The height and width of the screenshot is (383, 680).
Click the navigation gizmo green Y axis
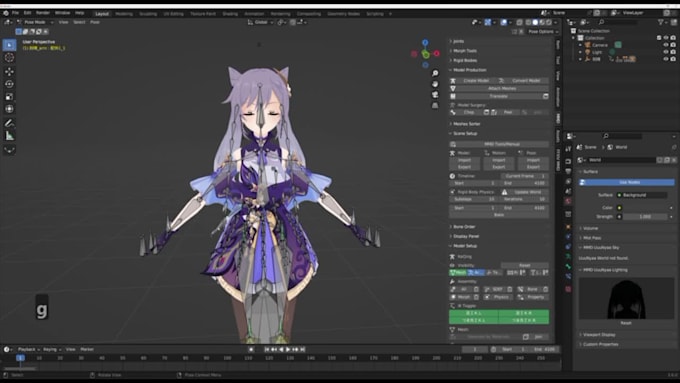[425, 54]
